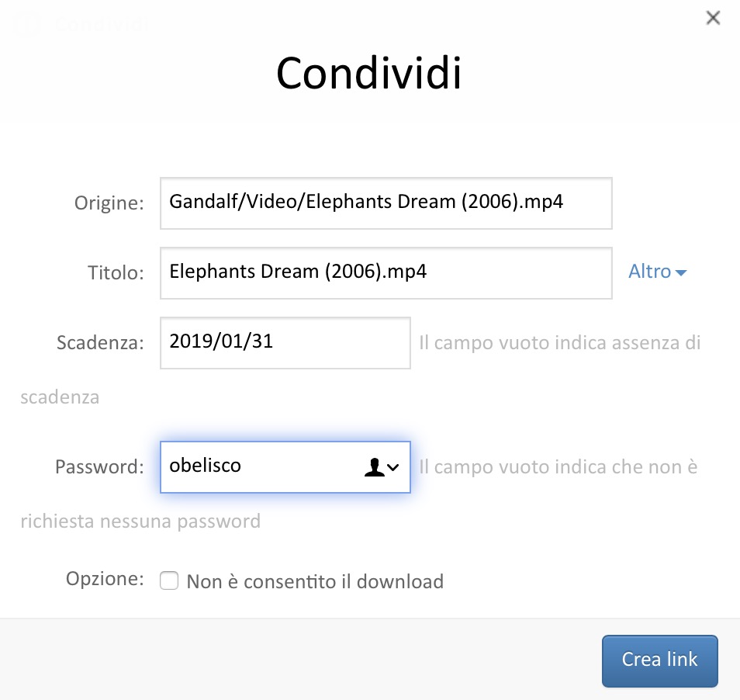Click the Origine label
The image size is (740, 700).
pos(109,203)
